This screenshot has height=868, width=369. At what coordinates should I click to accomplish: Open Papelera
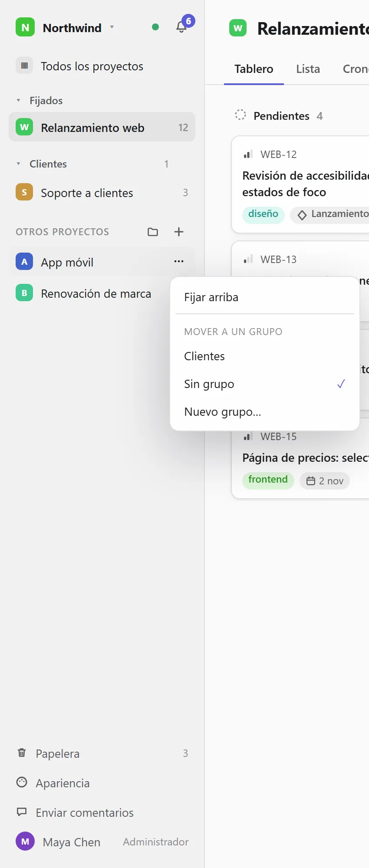[x=102, y=753]
